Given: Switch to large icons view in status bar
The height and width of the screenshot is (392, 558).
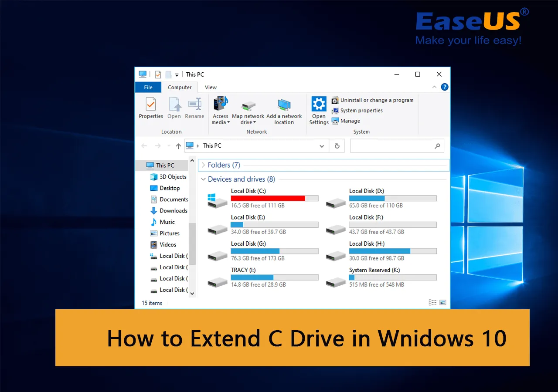Looking at the screenshot, I should 443,302.
